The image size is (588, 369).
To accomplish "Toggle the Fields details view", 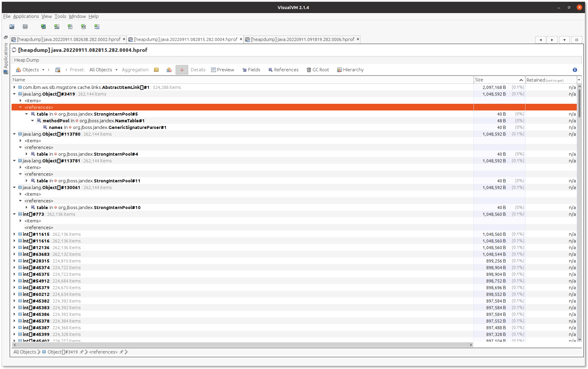I will click(x=251, y=70).
